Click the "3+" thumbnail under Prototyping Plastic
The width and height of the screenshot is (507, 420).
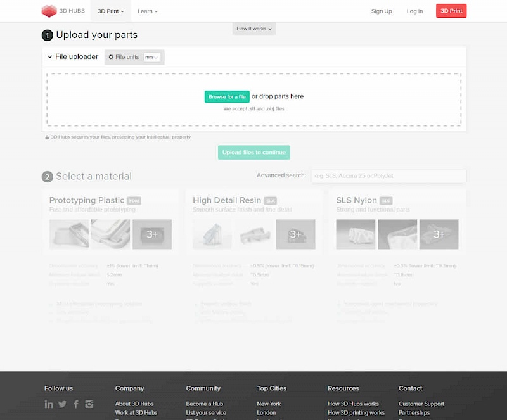tap(152, 234)
